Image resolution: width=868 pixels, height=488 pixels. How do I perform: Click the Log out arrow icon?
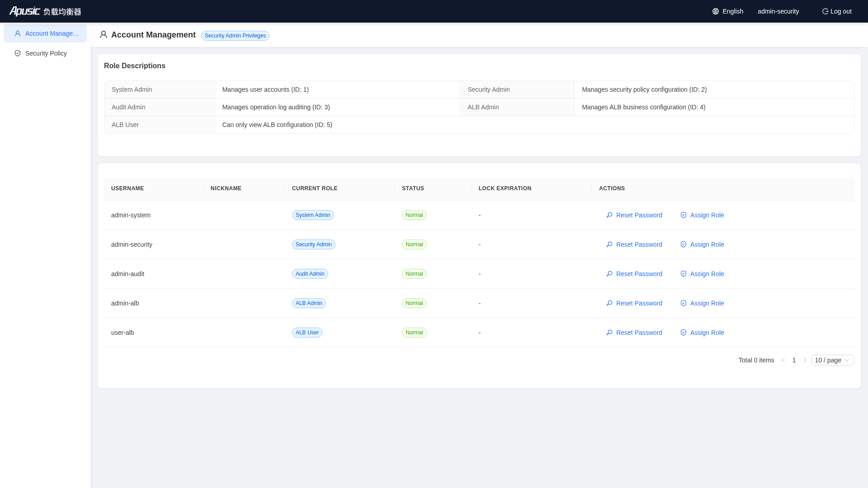pos(825,11)
